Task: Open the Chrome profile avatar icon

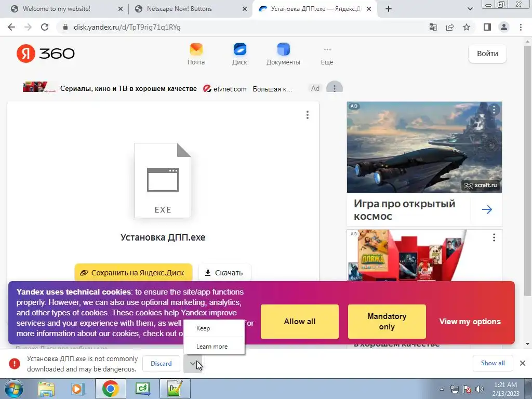Action: click(504, 27)
